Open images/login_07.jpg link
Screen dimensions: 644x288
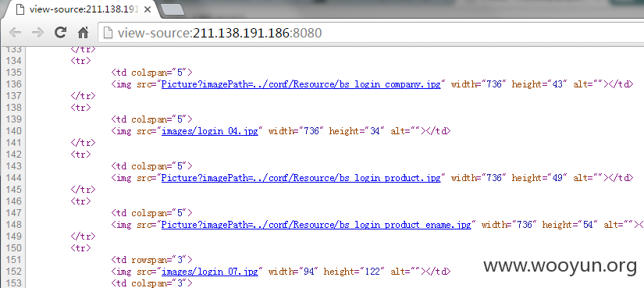tap(210, 272)
